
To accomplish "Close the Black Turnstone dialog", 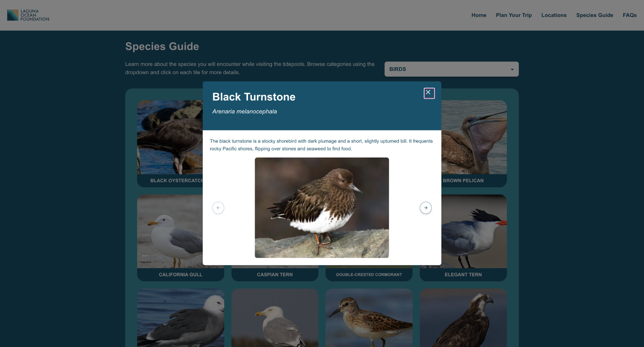I will click(x=429, y=93).
